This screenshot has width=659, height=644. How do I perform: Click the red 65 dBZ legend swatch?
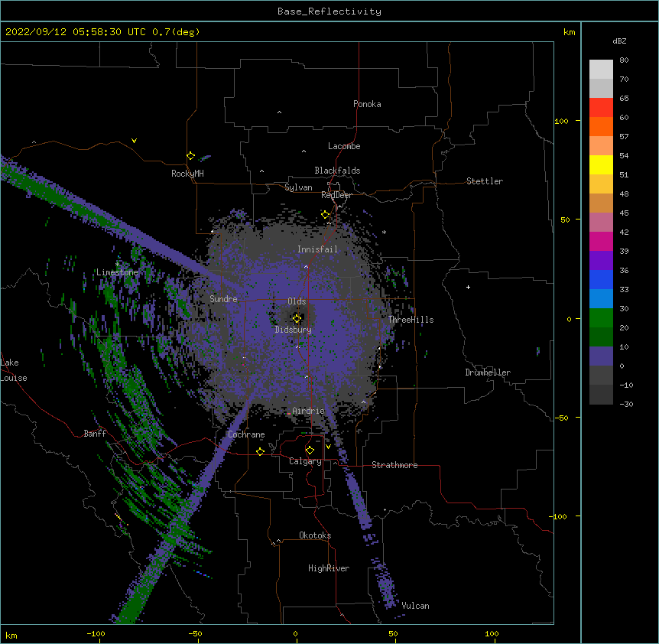[x=601, y=107]
